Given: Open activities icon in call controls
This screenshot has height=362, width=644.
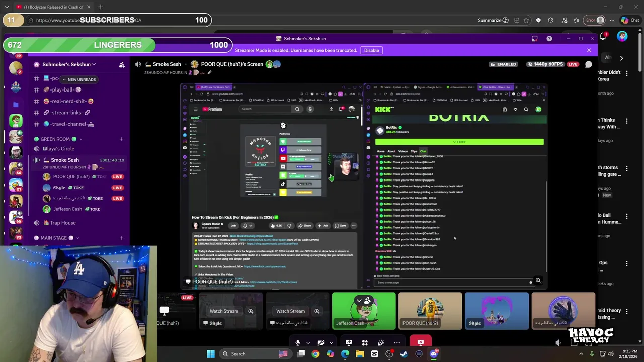Looking at the screenshot, I should click(365, 343).
